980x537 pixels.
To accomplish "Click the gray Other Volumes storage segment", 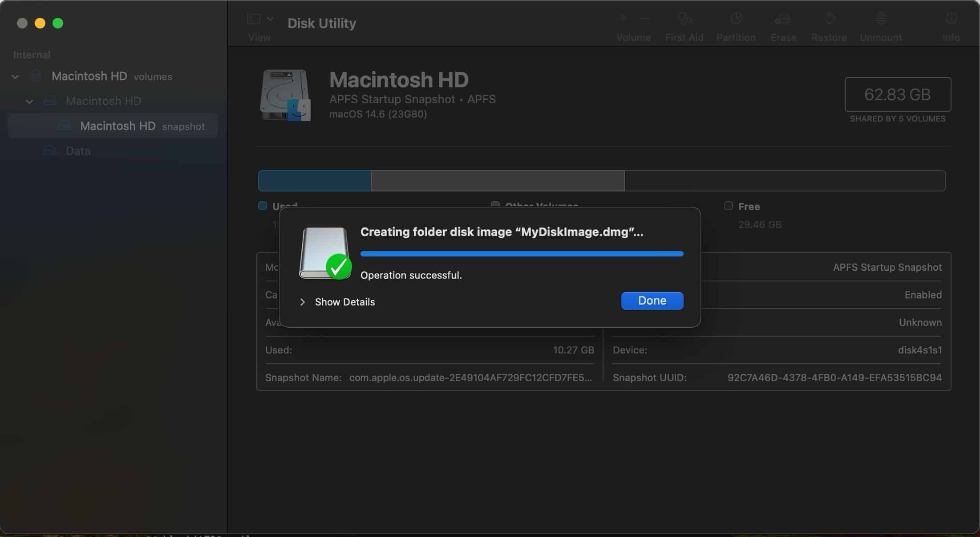I will [x=498, y=181].
